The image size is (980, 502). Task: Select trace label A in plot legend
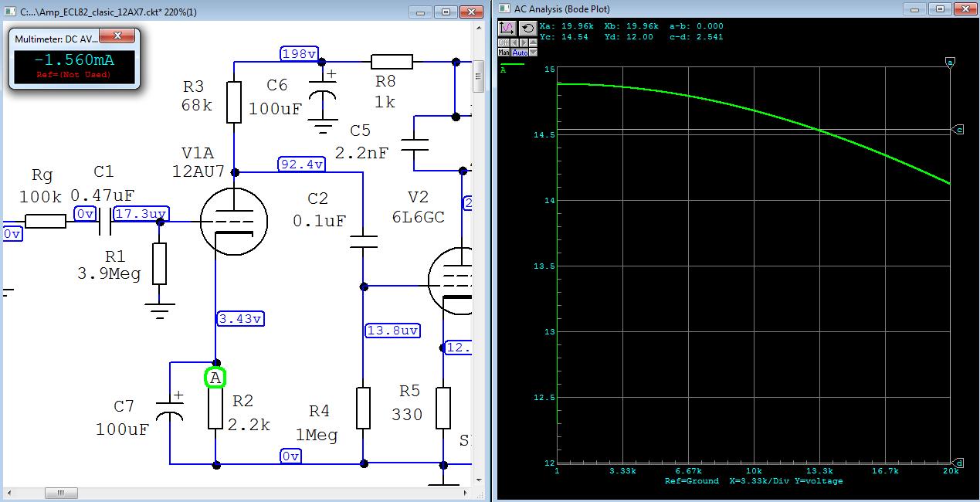pos(504,70)
